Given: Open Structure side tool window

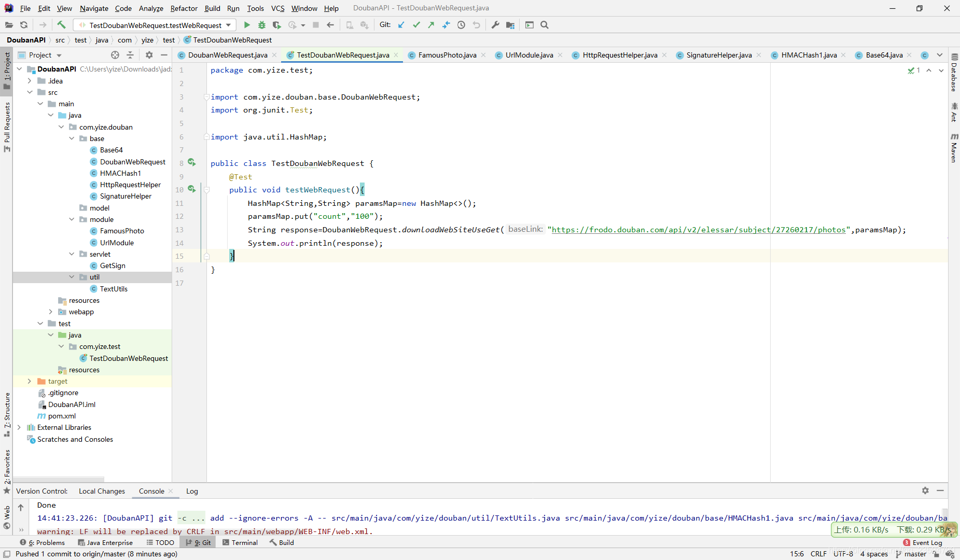Looking at the screenshot, I should click(7, 415).
